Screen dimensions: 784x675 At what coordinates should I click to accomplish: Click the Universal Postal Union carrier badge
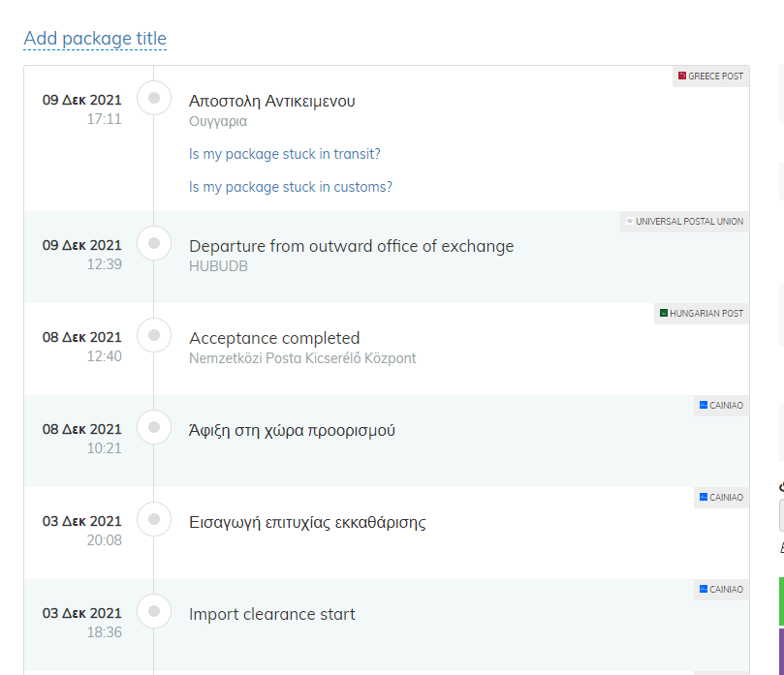coord(684,222)
